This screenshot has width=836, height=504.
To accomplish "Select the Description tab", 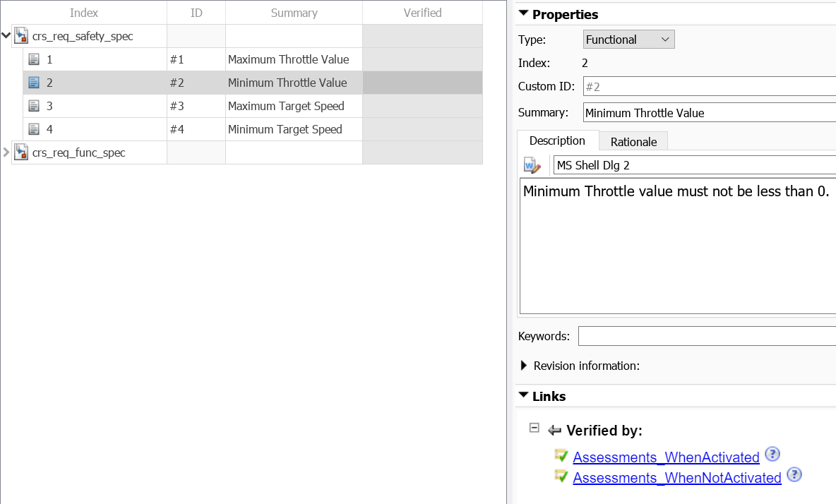I will 557,140.
